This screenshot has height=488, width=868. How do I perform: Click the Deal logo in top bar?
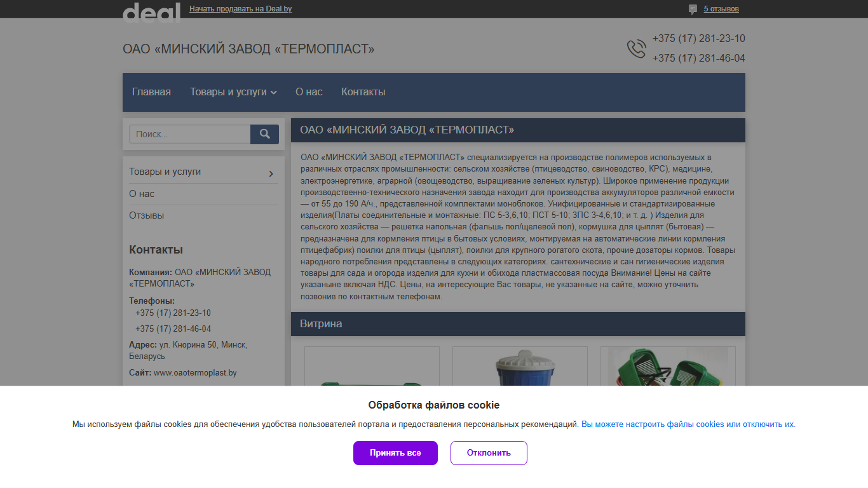point(151,12)
